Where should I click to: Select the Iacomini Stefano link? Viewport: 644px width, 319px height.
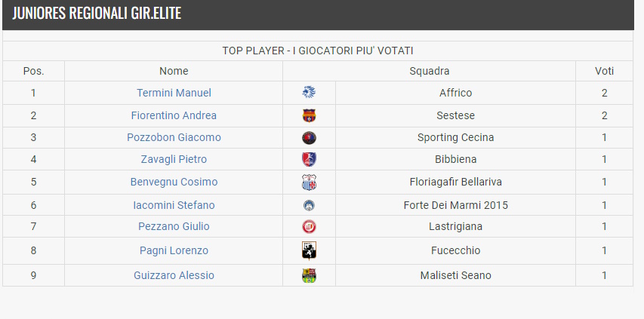click(x=174, y=205)
